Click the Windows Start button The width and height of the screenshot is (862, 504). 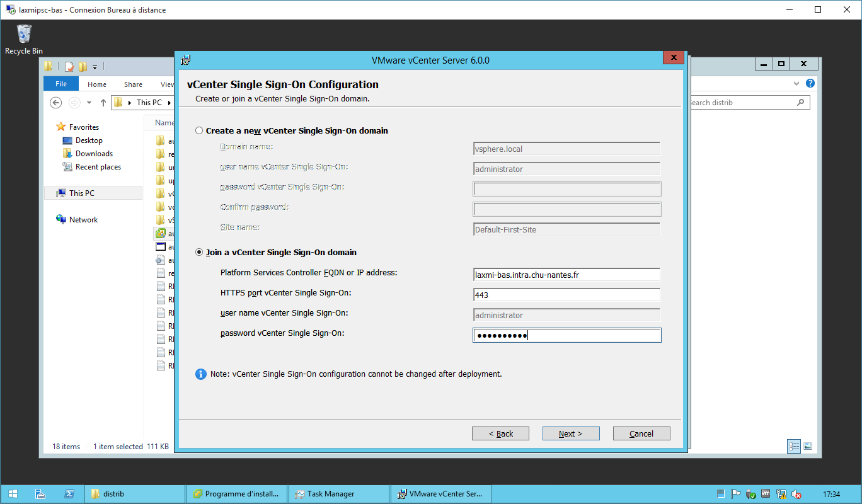13,494
